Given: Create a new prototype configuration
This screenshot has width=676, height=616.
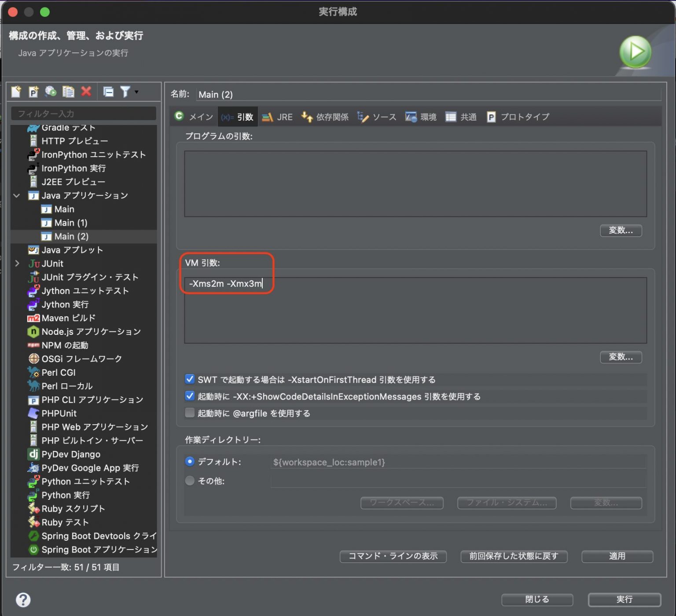Looking at the screenshot, I should click(34, 92).
